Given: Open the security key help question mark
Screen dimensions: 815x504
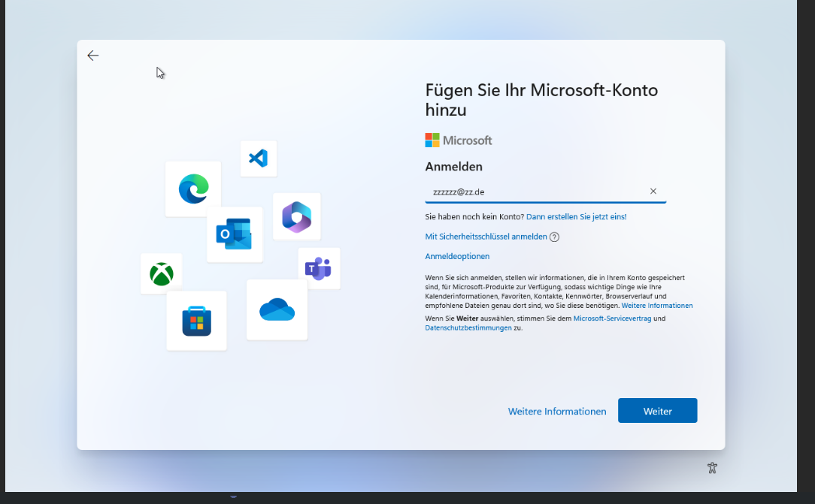Looking at the screenshot, I should coord(555,237).
